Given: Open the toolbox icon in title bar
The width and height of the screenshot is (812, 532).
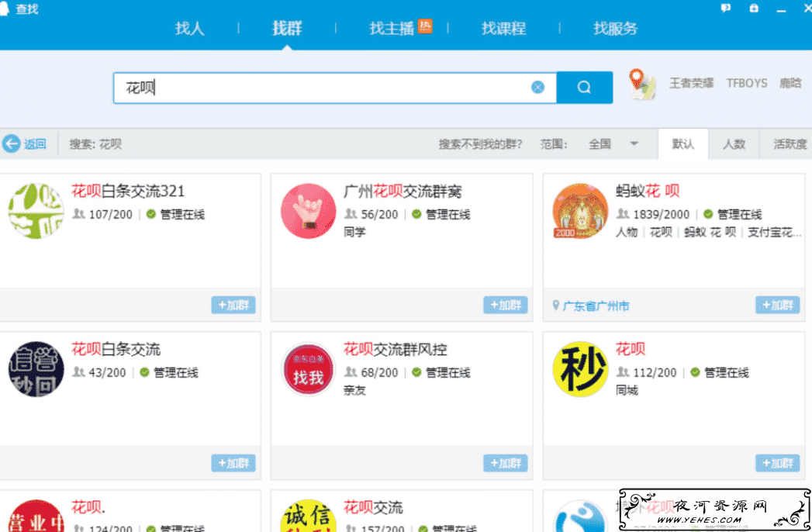Looking at the screenshot, I should pyautogui.click(x=754, y=8).
